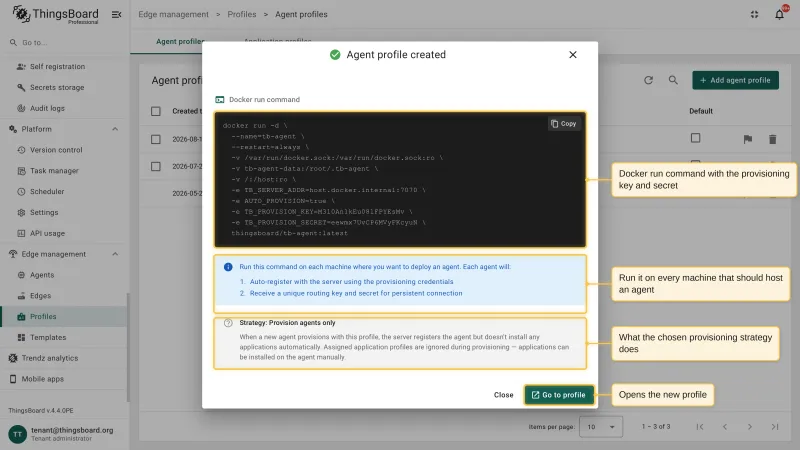Click the info icon in blue notice
The image size is (800, 450).
coord(228,267)
